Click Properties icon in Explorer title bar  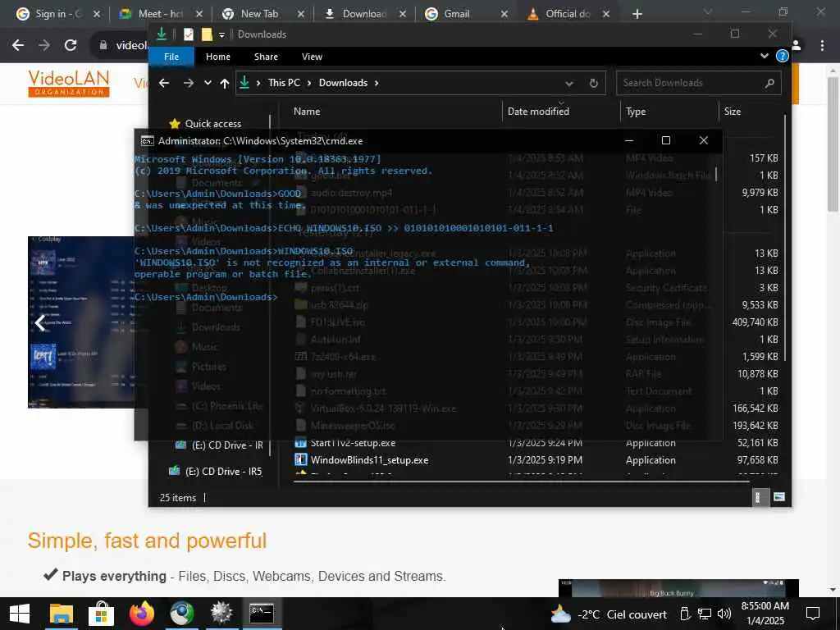[x=188, y=34]
